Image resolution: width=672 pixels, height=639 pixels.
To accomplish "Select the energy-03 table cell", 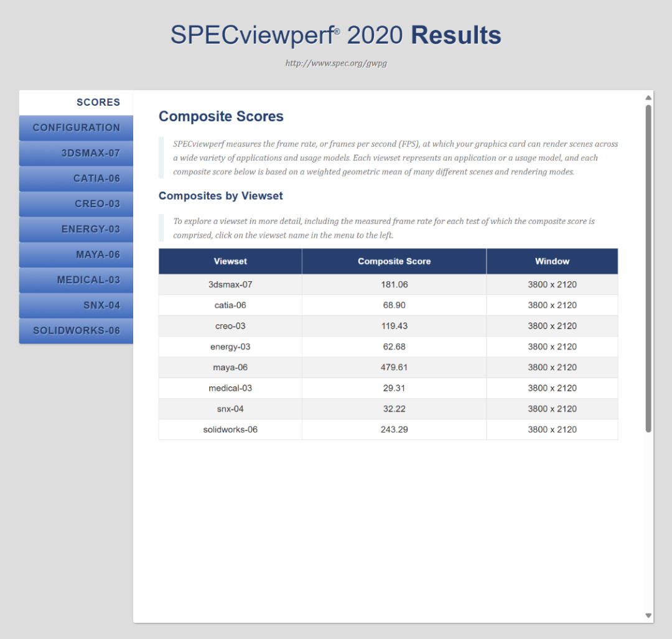I will tap(230, 347).
